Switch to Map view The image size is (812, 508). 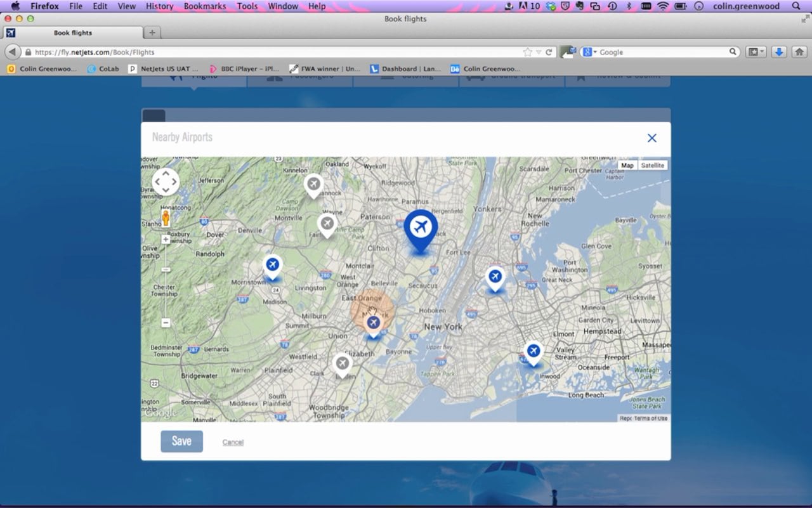point(627,166)
